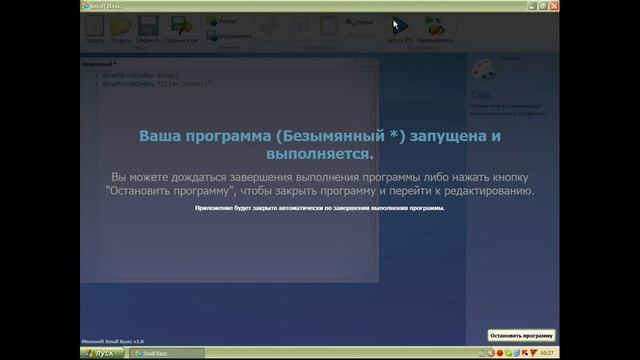Viewport: 640px width, 360px height.
Task: Click the dimmed Создать new file icon
Action: [94, 26]
